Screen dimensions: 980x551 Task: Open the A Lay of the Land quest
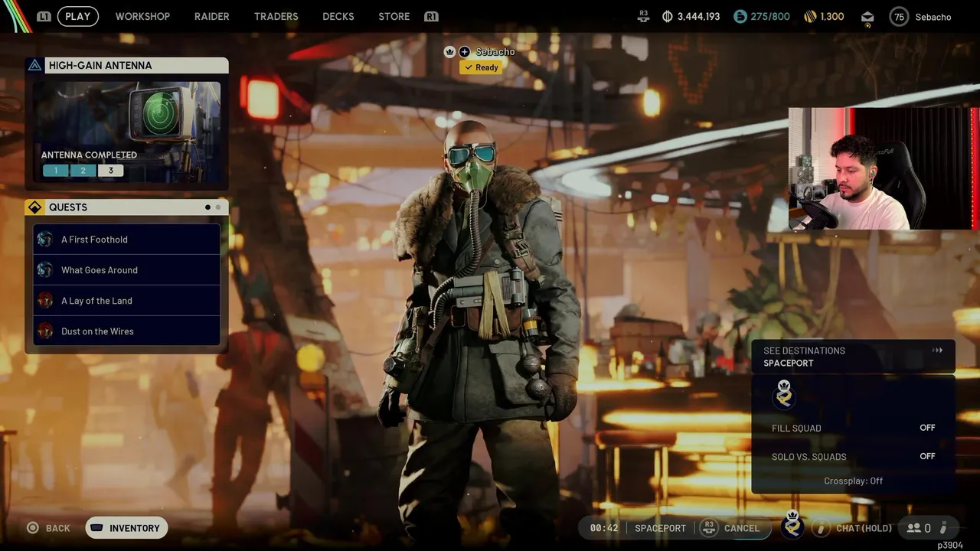coord(127,301)
